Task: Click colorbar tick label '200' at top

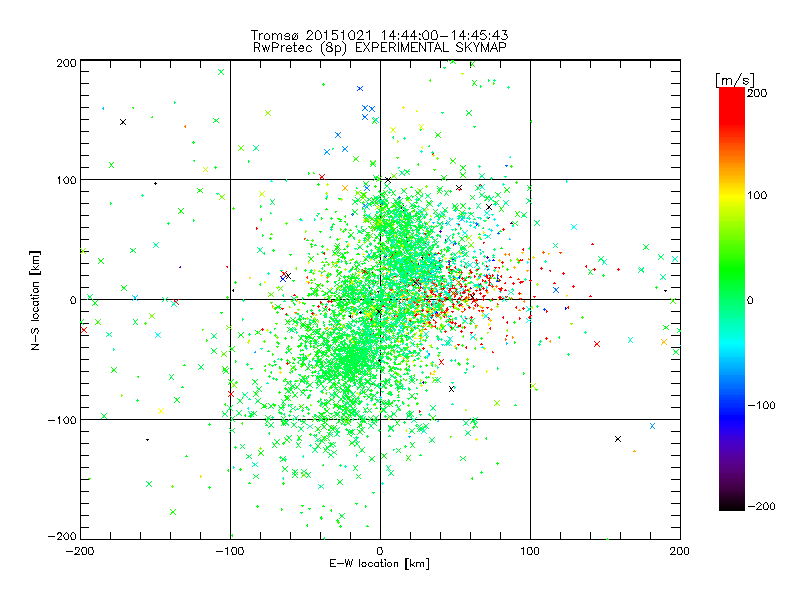Action: point(757,93)
